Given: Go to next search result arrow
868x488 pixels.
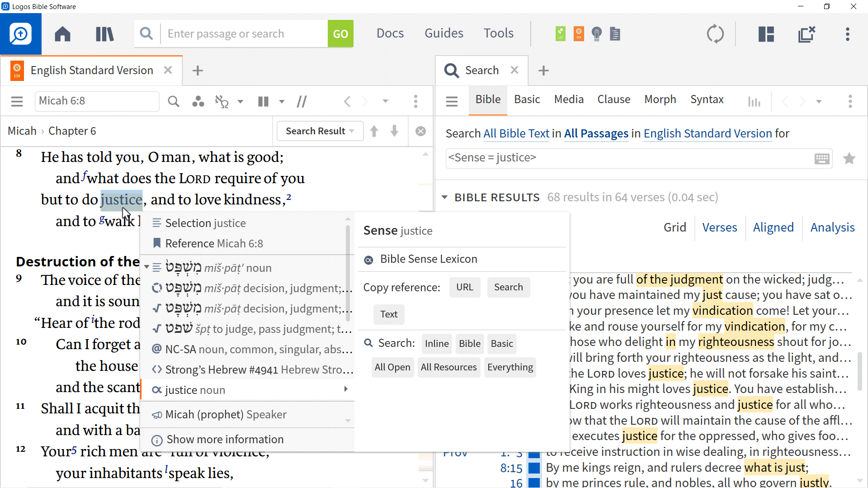Looking at the screenshot, I should 394,131.
